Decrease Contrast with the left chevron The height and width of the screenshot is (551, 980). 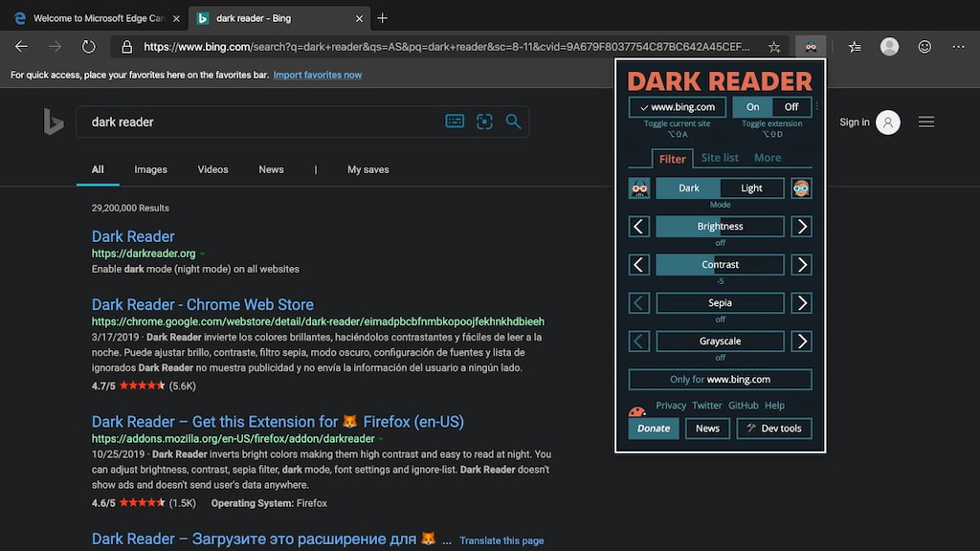tap(638, 264)
